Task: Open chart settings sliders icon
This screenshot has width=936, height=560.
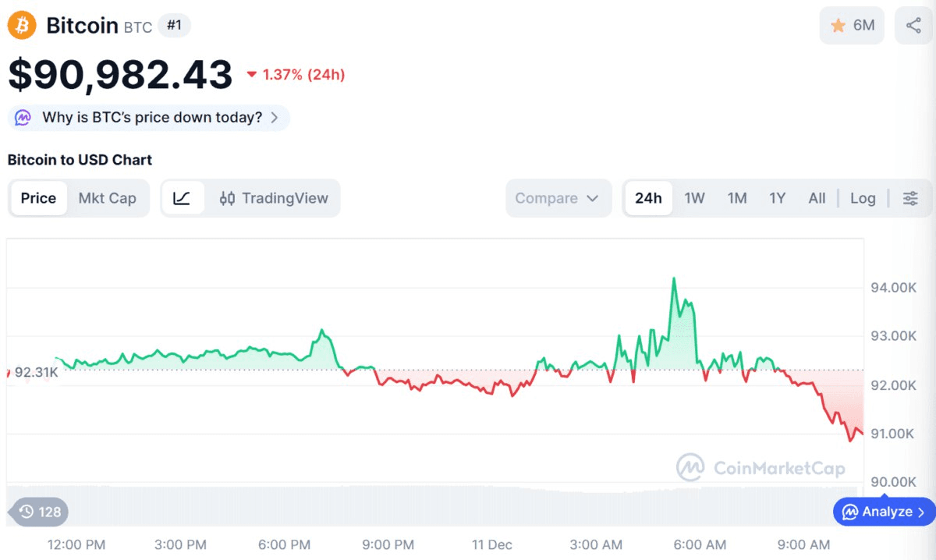Action: (910, 198)
